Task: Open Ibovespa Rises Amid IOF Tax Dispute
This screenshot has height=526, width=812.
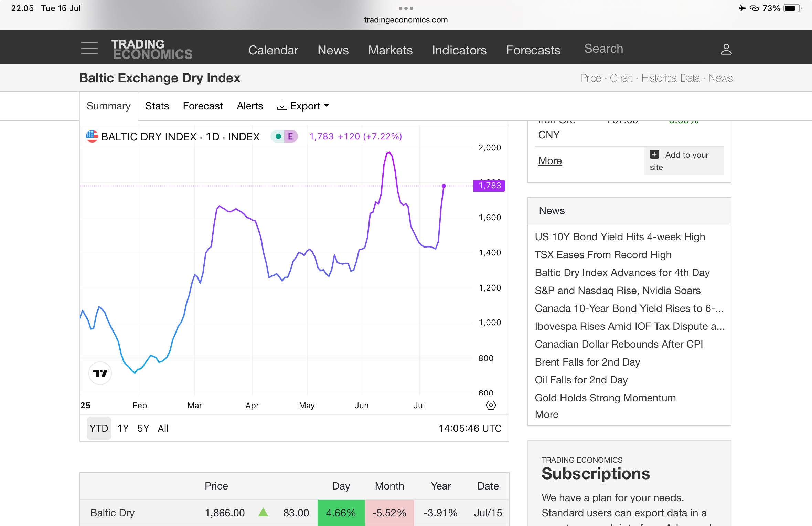Action: pyautogui.click(x=630, y=326)
